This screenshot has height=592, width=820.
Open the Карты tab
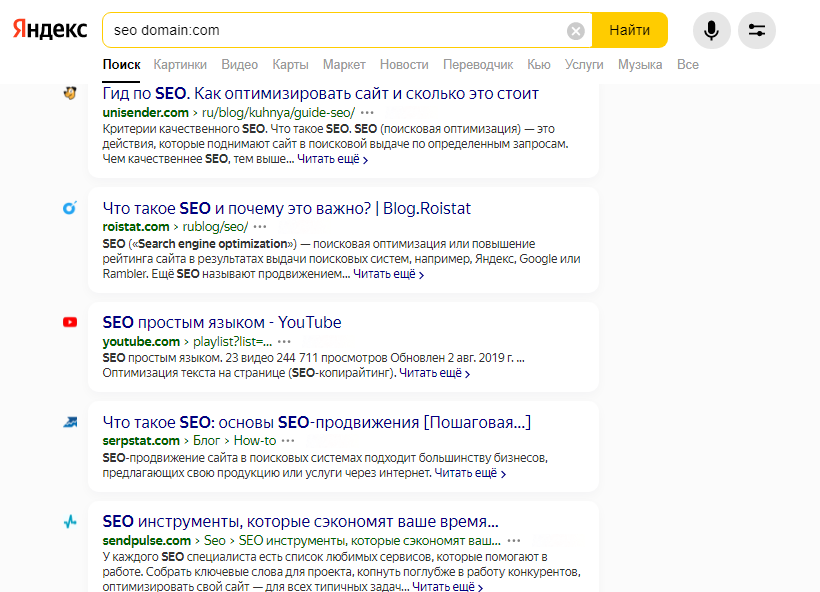[x=290, y=64]
